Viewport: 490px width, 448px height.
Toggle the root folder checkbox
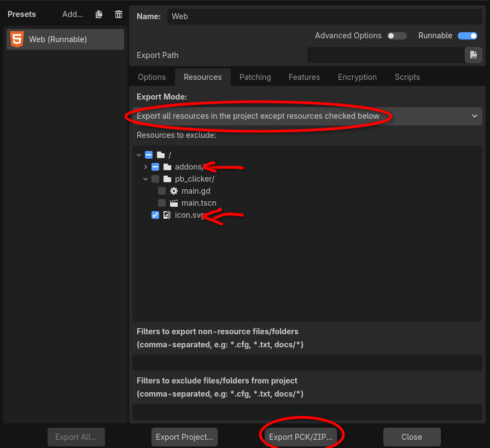pos(149,155)
